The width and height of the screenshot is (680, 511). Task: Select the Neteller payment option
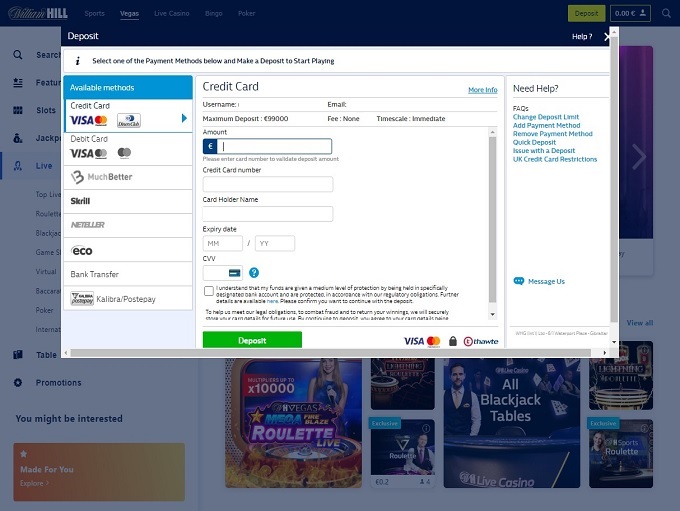coord(128,225)
